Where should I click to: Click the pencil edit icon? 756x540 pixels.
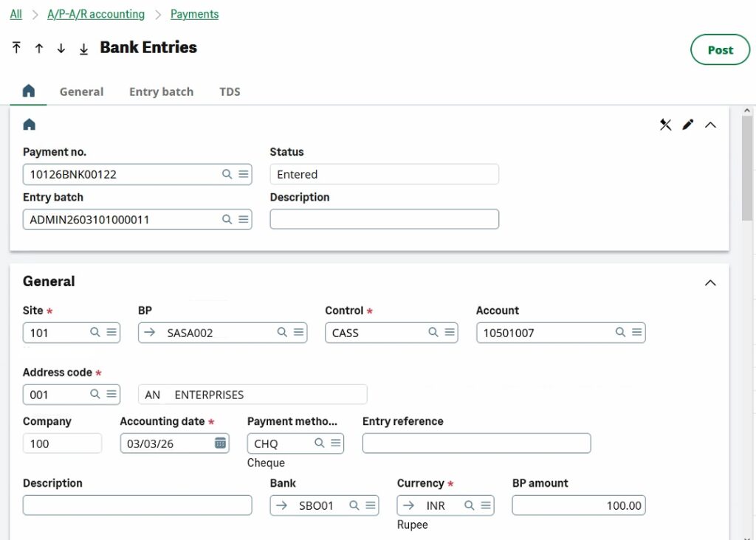pyautogui.click(x=688, y=125)
